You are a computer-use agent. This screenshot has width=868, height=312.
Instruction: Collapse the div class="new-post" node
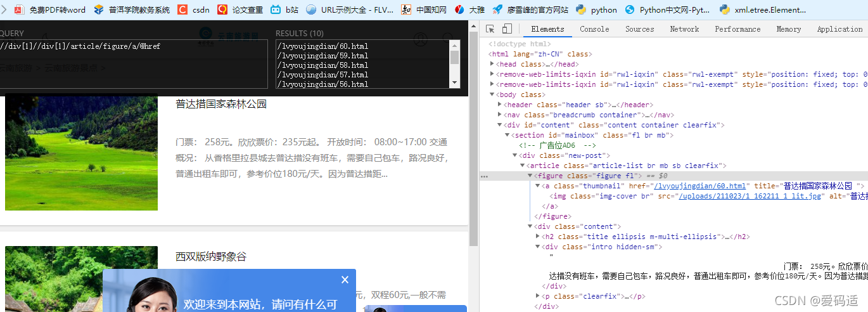514,155
